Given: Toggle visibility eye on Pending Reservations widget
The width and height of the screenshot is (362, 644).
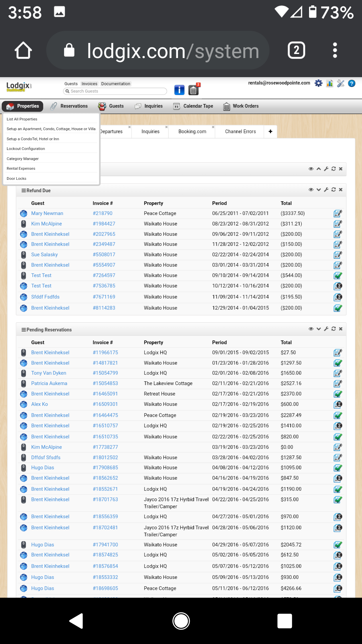Looking at the screenshot, I should tap(311, 329).
